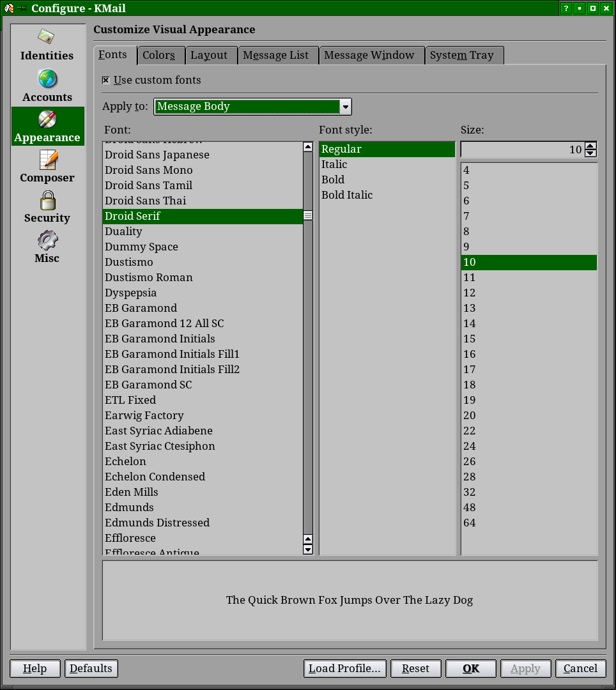Select the Appearance section icon
The height and width of the screenshot is (690, 616).
47,126
